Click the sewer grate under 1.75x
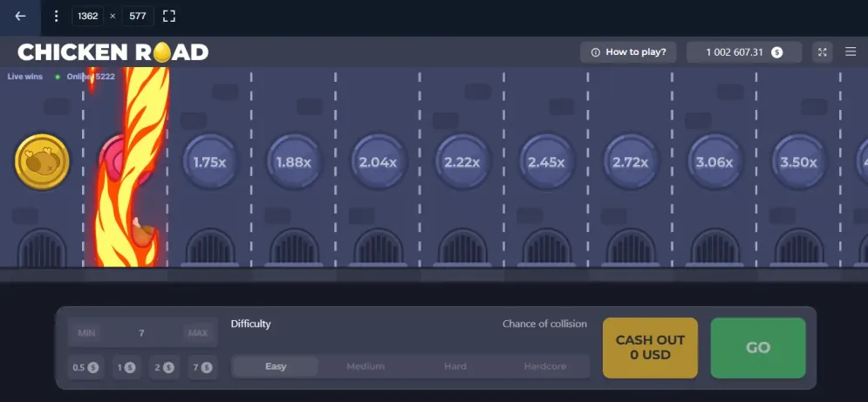This screenshot has height=402, width=868. click(x=210, y=248)
